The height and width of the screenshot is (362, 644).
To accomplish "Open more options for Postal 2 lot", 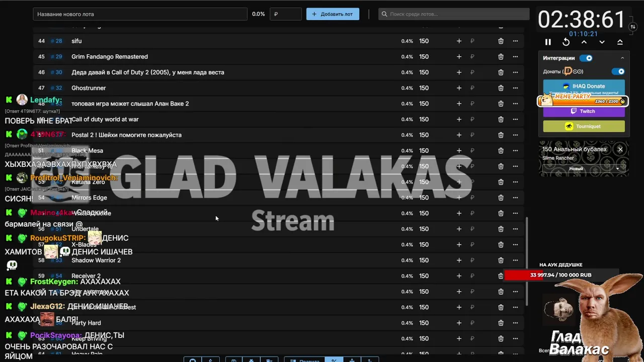I will tap(515, 135).
